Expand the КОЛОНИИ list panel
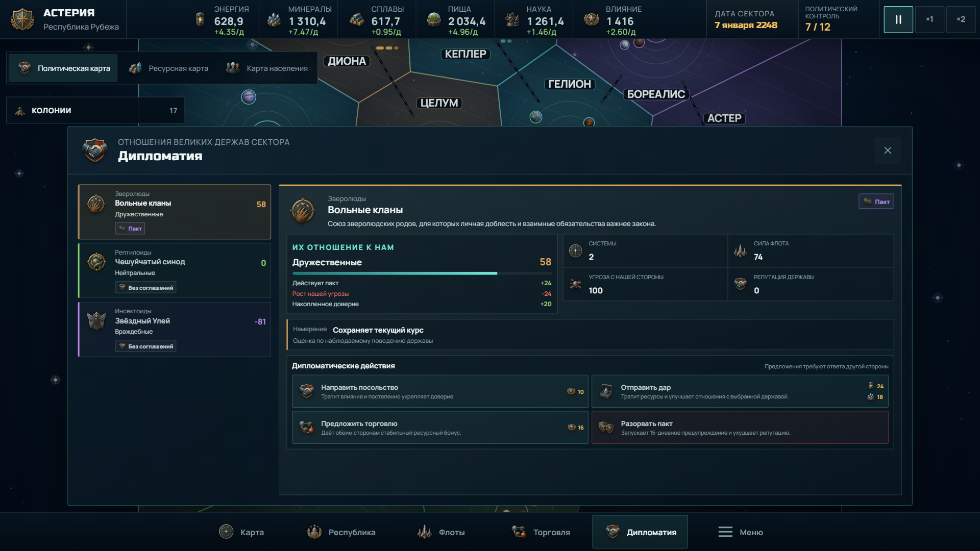 (x=95, y=110)
